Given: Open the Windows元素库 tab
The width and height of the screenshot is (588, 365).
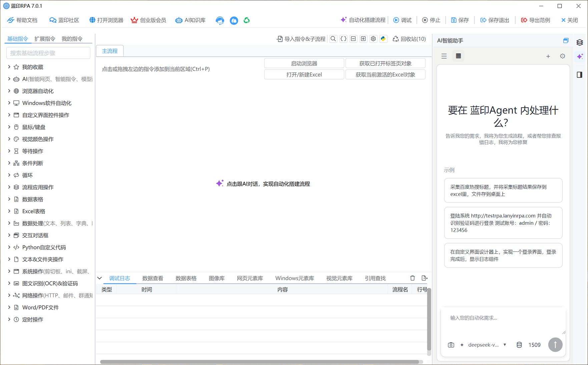Looking at the screenshot, I should point(295,278).
